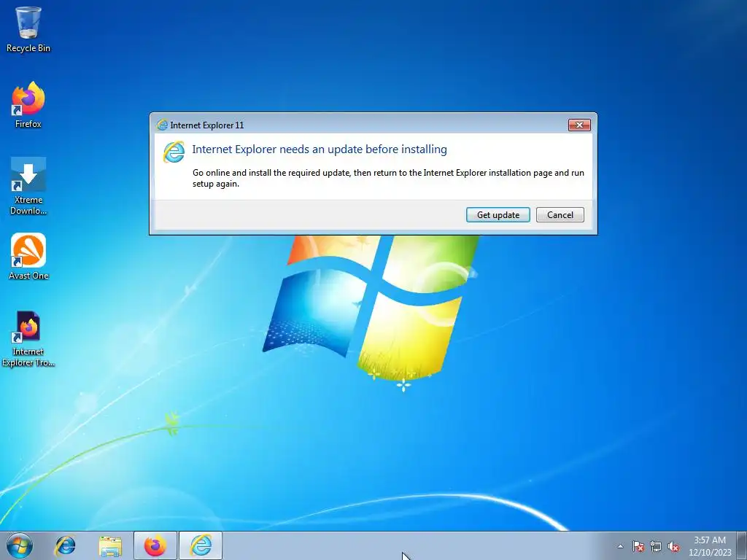Click the Get update button

tap(498, 215)
